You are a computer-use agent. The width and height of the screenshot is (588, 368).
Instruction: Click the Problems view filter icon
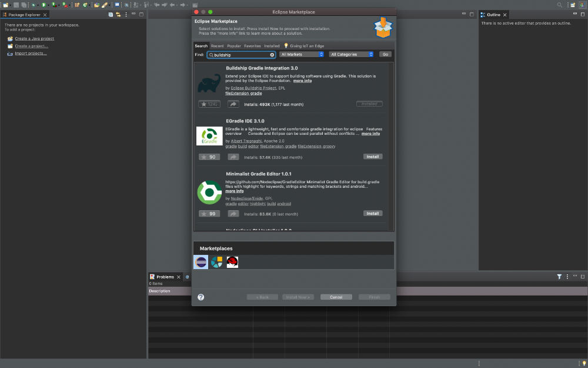coord(559,277)
